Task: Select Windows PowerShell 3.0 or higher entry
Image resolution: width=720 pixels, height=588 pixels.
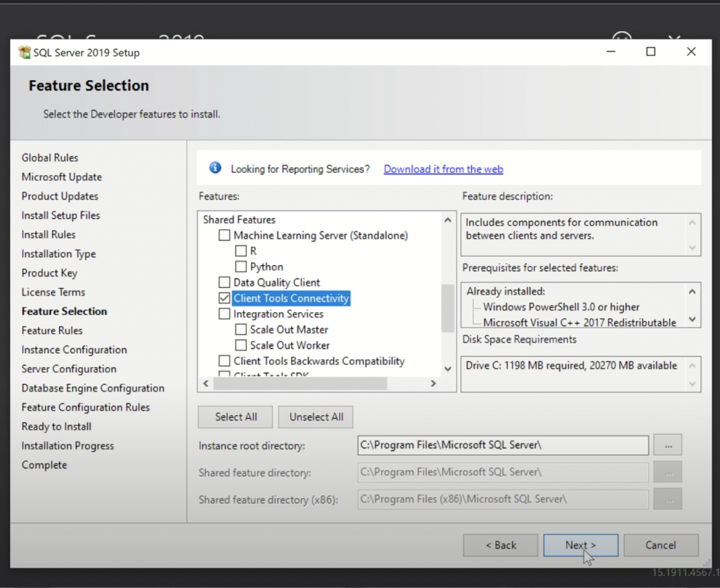Action: (x=561, y=307)
